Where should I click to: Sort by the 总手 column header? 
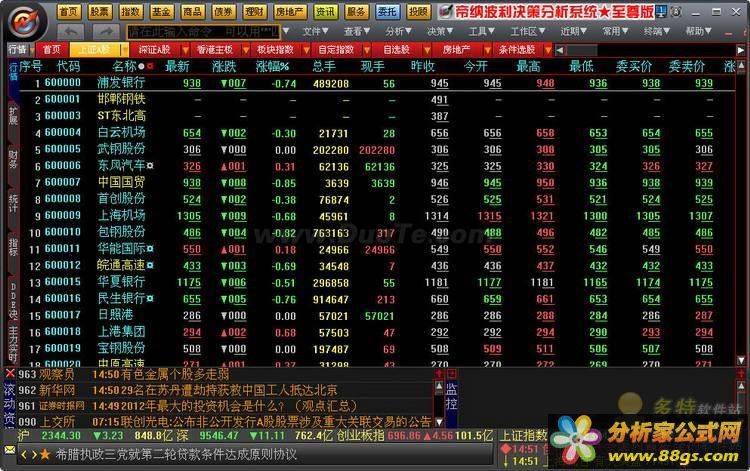pos(324,66)
